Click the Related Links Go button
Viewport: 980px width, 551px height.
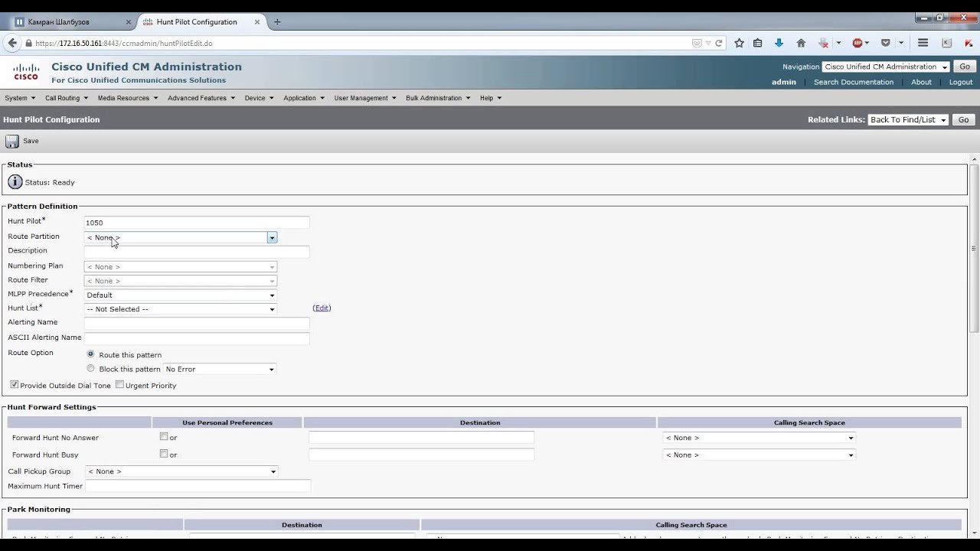tap(963, 119)
